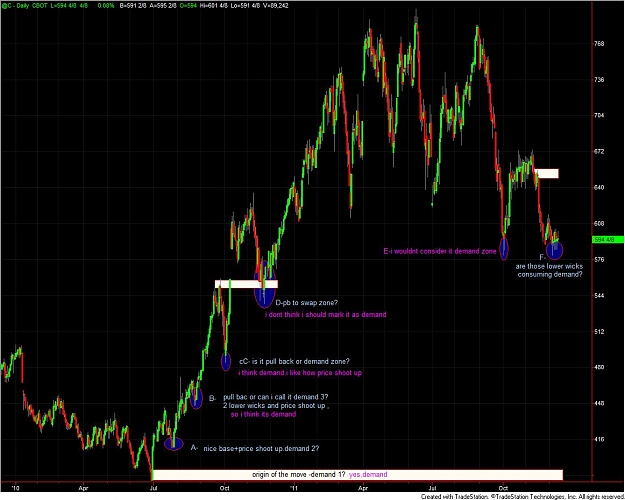Click the 672 price axis label
Screen dimensions: 625x500
(599, 152)
